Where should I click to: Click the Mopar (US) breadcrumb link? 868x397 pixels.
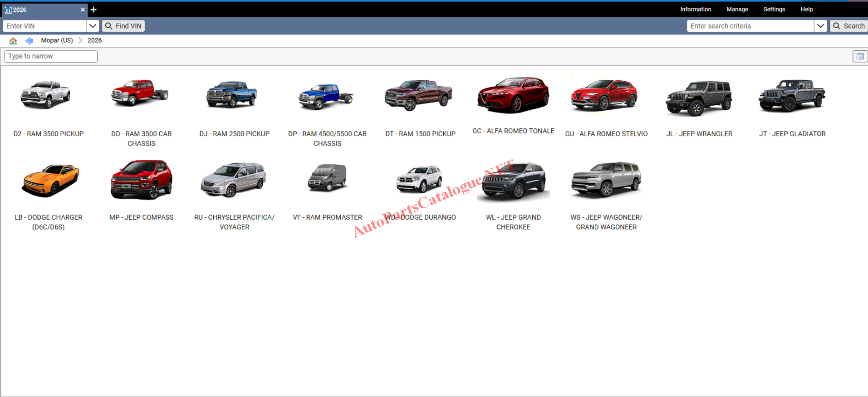pos(57,40)
